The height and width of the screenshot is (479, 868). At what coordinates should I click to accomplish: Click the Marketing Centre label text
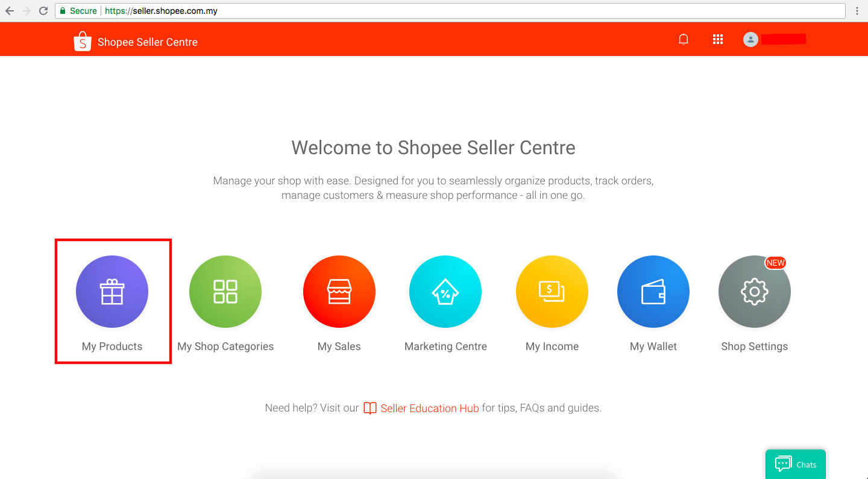coord(445,346)
